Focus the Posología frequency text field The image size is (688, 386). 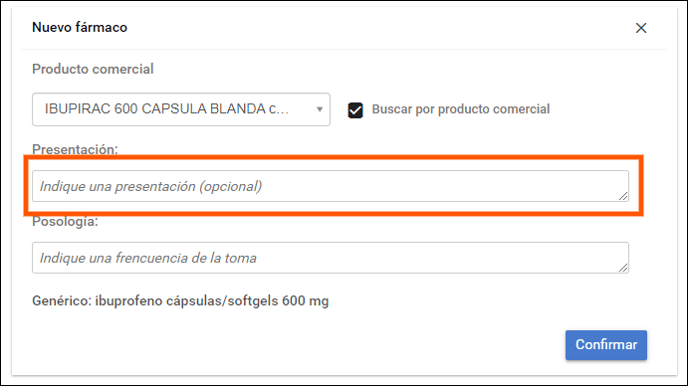pos(330,257)
